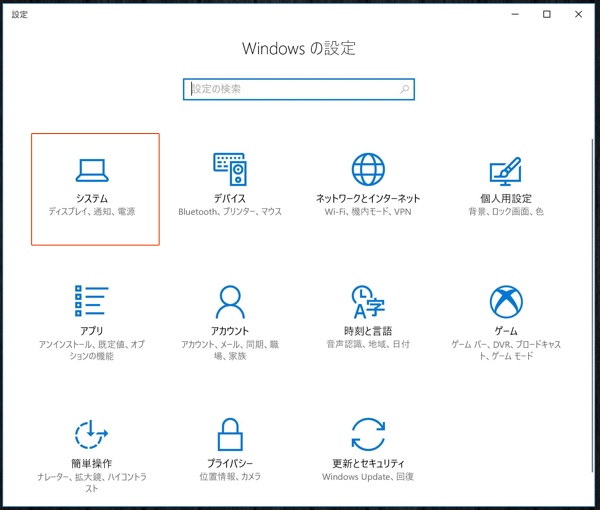Viewport: 600px width, 510px height.
Task: Open the 時刻と言語 clock icon
Action: (368, 301)
